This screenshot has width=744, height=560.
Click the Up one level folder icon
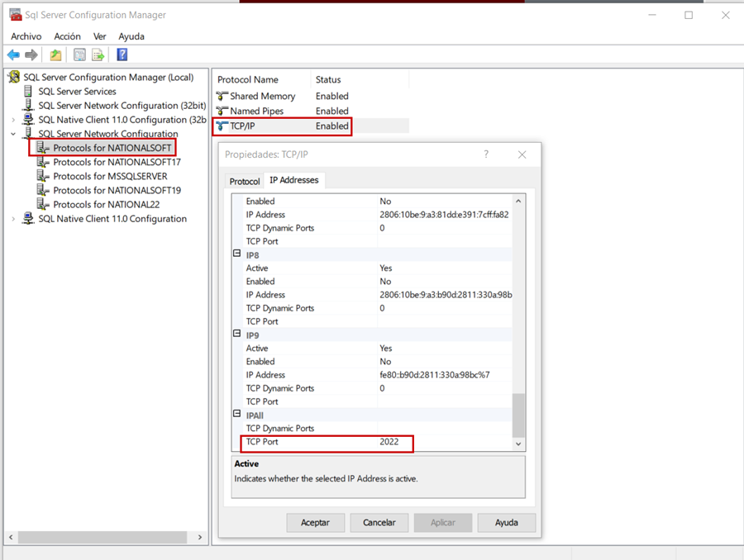[56, 55]
